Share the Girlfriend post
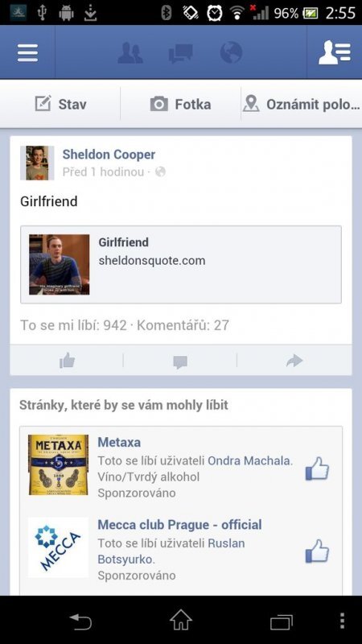 point(294,361)
